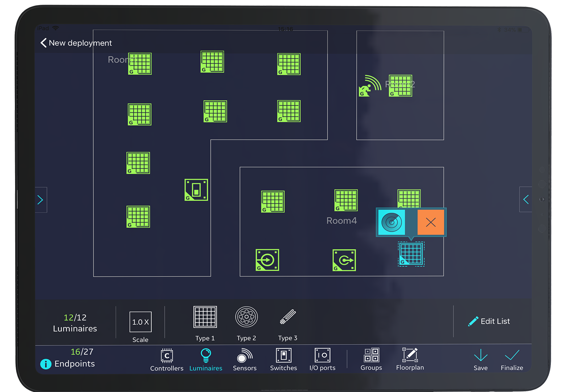569x392 pixels.
Task: Select second-row left luminaire in Room 1
Action: click(x=139, y=114)
